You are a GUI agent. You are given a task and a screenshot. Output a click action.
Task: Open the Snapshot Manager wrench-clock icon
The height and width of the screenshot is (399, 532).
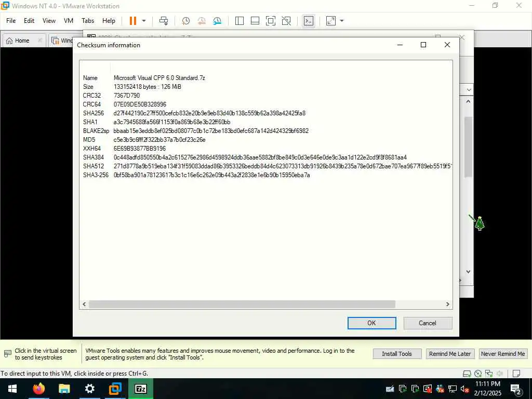217,21
